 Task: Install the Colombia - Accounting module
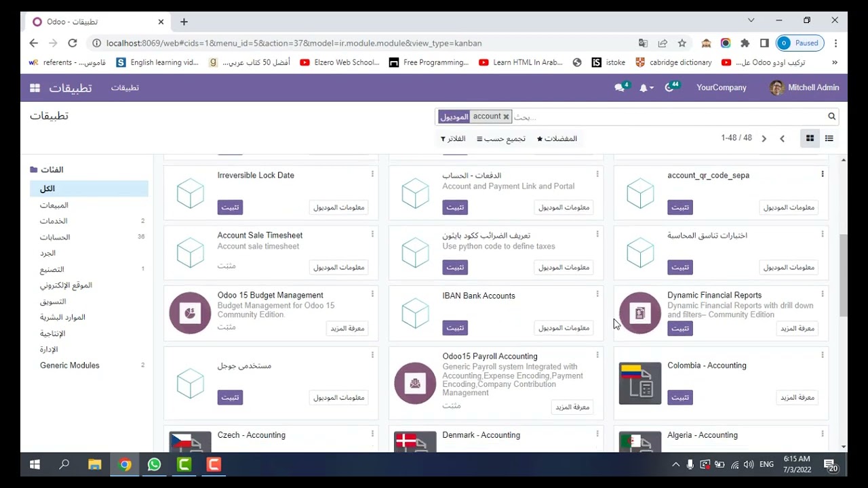(680, 397)
